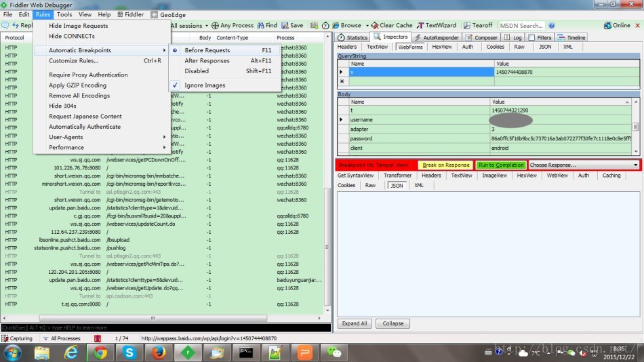
Task: Open the View menu
Action: point(85,14)
